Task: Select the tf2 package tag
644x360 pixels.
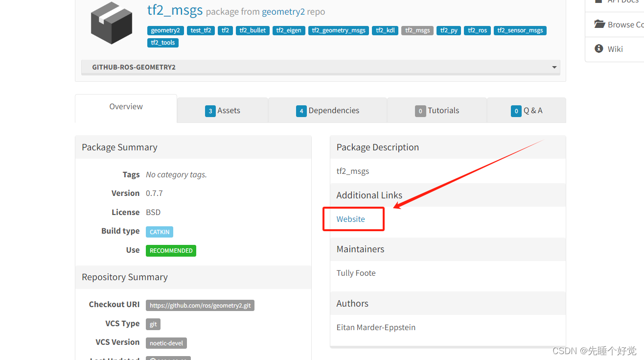Action: (225, 30)
